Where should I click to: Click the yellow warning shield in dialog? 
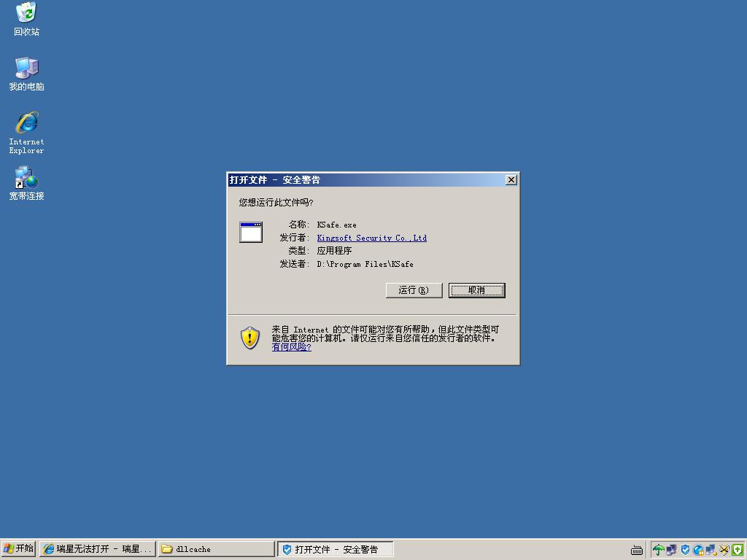pos(250,338)
